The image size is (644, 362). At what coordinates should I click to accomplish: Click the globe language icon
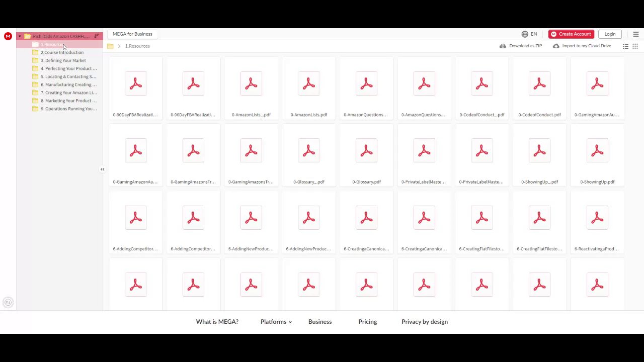pos(525,34)
